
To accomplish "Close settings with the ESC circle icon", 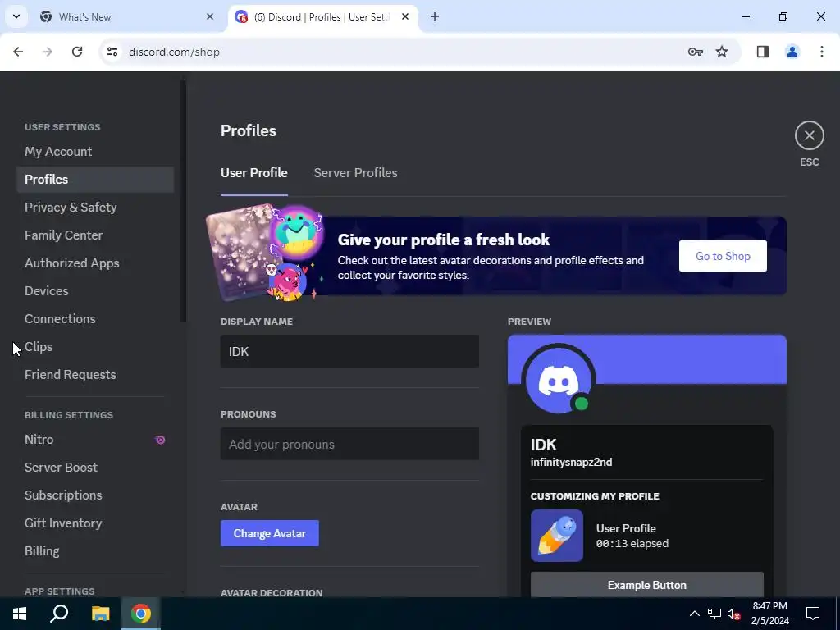I will tap(809, 135).
